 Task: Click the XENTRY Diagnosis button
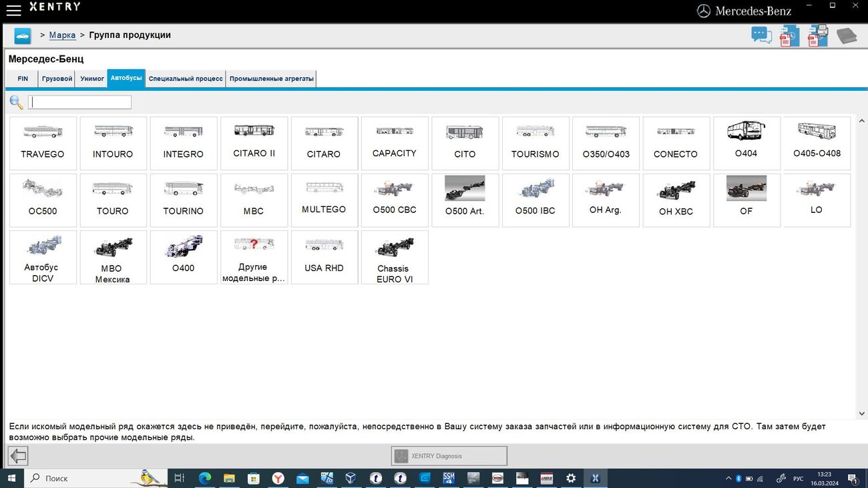[x=449, y=456]
